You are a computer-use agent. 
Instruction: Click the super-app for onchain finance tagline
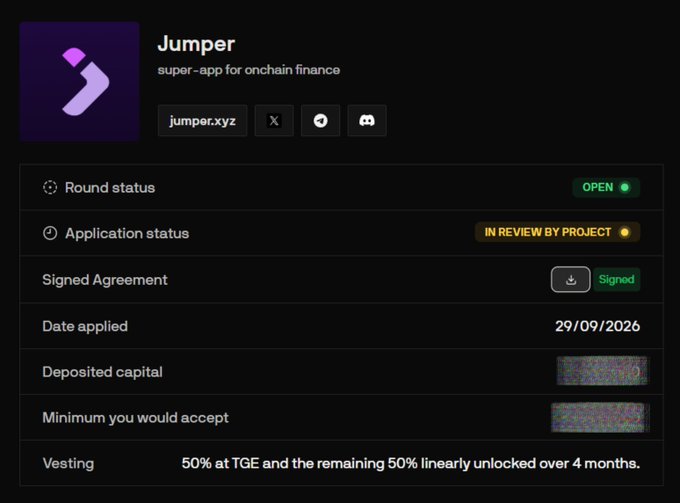coord(248,70)
